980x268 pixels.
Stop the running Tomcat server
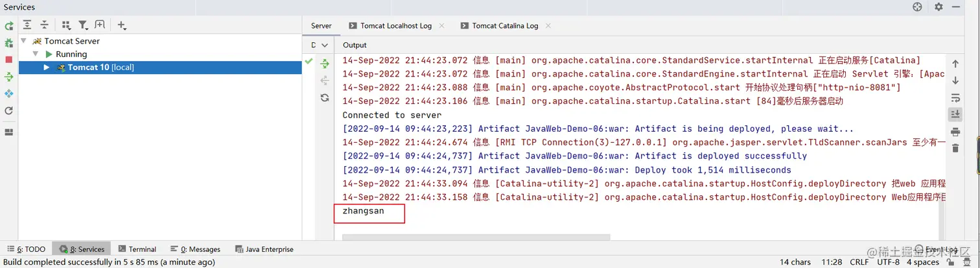(x=9, y=60)
